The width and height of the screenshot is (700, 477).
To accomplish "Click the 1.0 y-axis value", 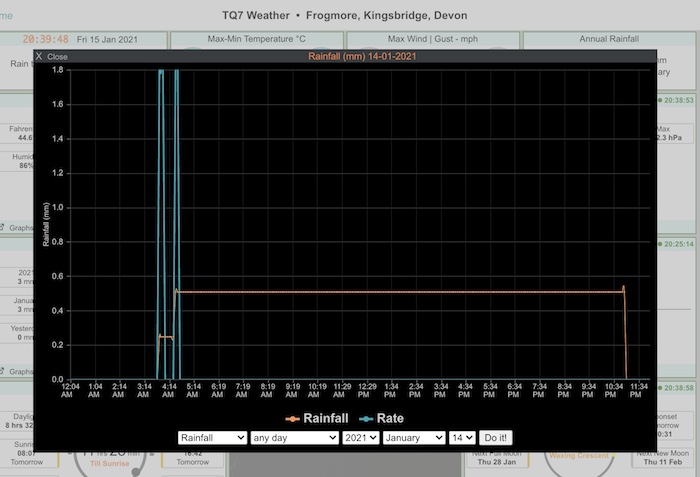I will (58, 207).
